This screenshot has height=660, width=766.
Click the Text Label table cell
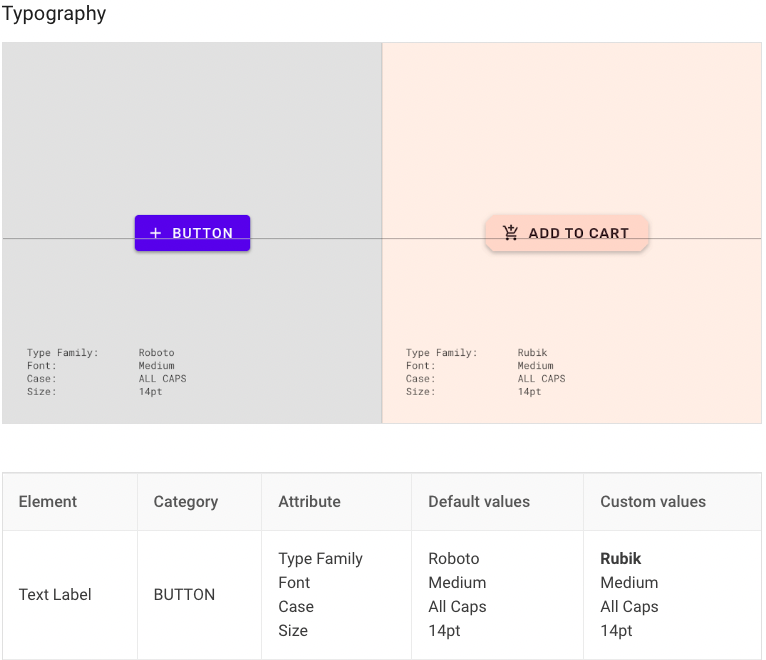55,595
